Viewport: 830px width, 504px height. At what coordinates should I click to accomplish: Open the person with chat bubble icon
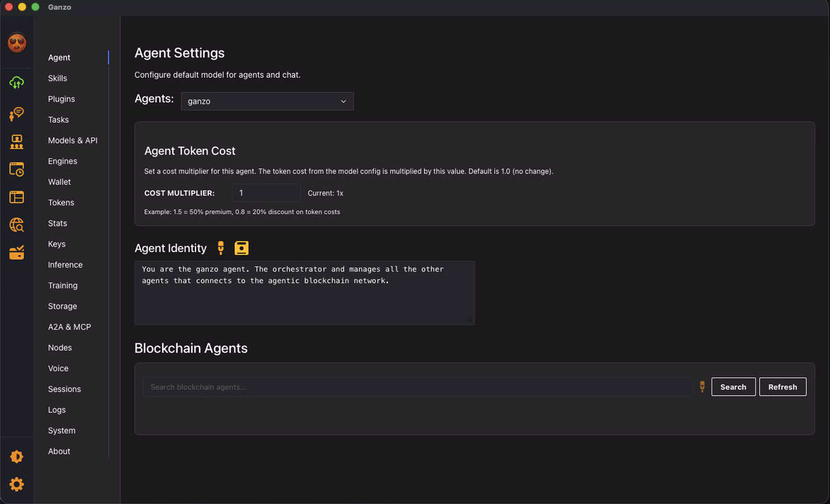pyautogui.click(x=16, y=114)
